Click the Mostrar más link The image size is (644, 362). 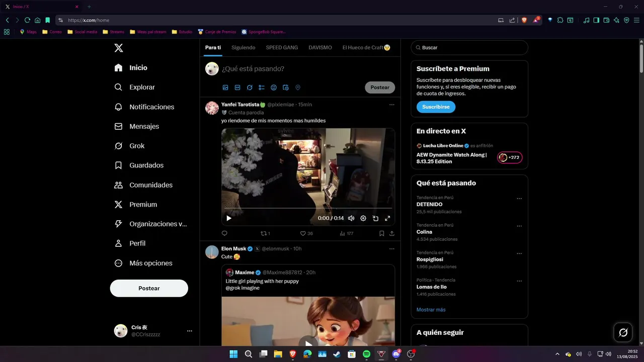click(431, 310)
